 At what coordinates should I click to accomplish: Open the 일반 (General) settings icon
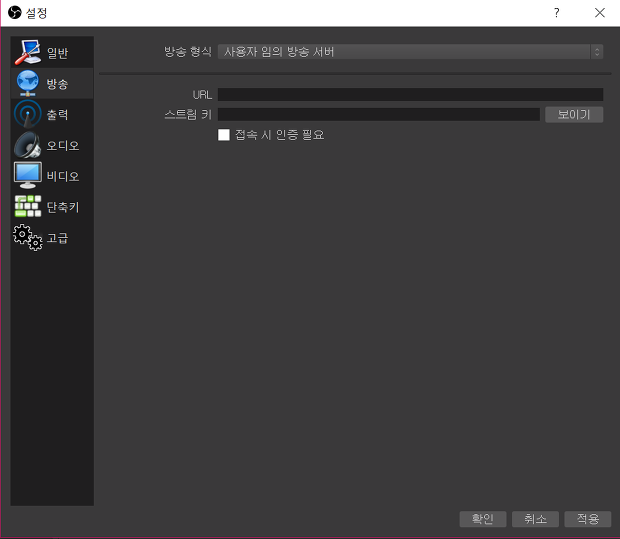point(28,52)
